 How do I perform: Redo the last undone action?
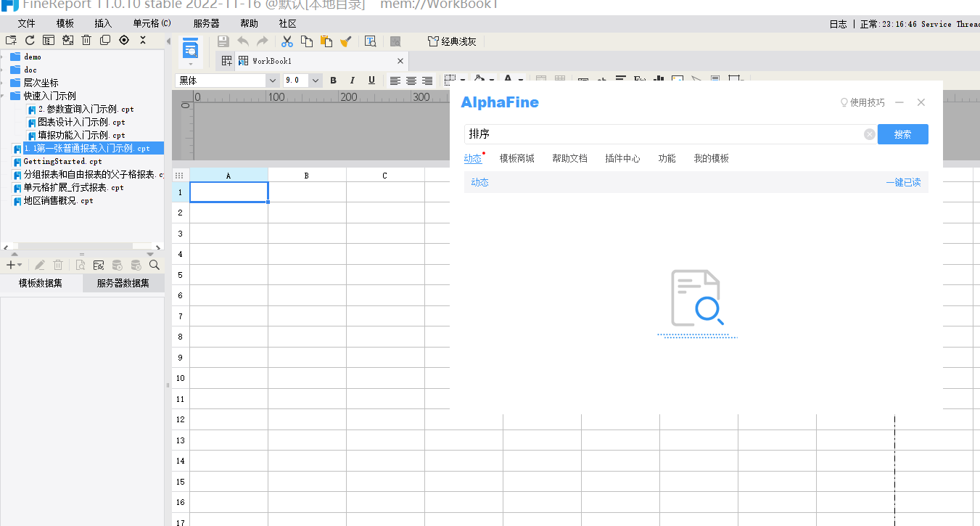click(263, 42)
